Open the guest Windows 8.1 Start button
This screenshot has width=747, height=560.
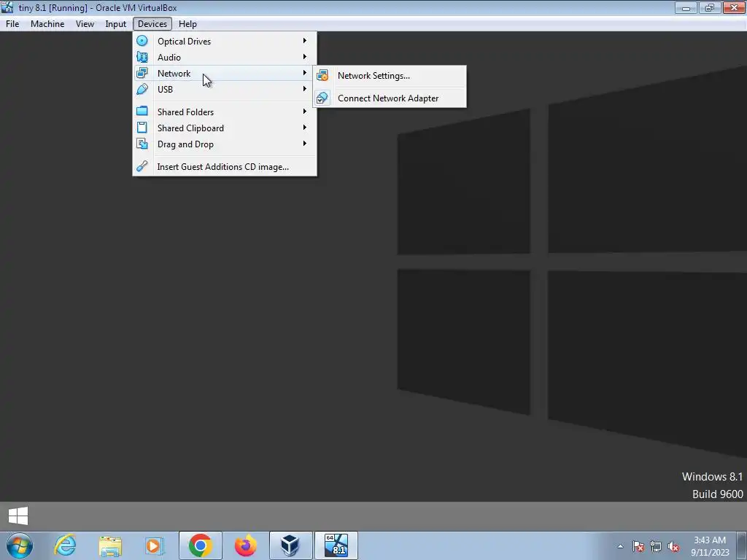[x=18, y=516]
